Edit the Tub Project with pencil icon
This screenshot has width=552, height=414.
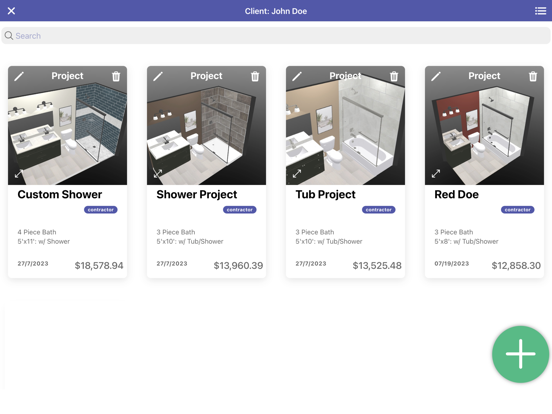tap(297, 76)
